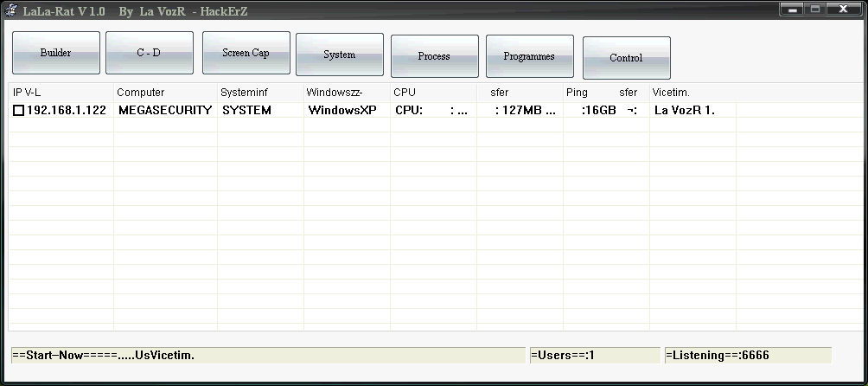The image size is (868, 386).
Task: Click the WindowsXP entry in the row
Action: pyautogui.click(x=342, y=111)
